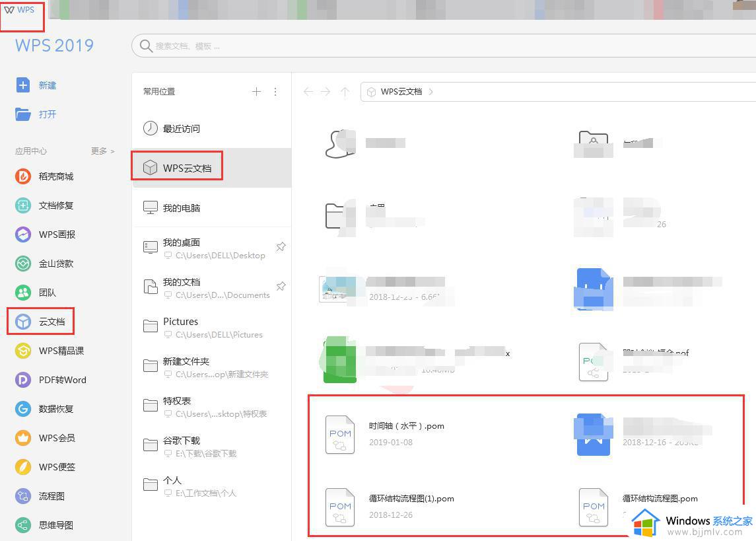Open 流程图 app
This screenshot has height=541, width=756.
tap(40, 496)
